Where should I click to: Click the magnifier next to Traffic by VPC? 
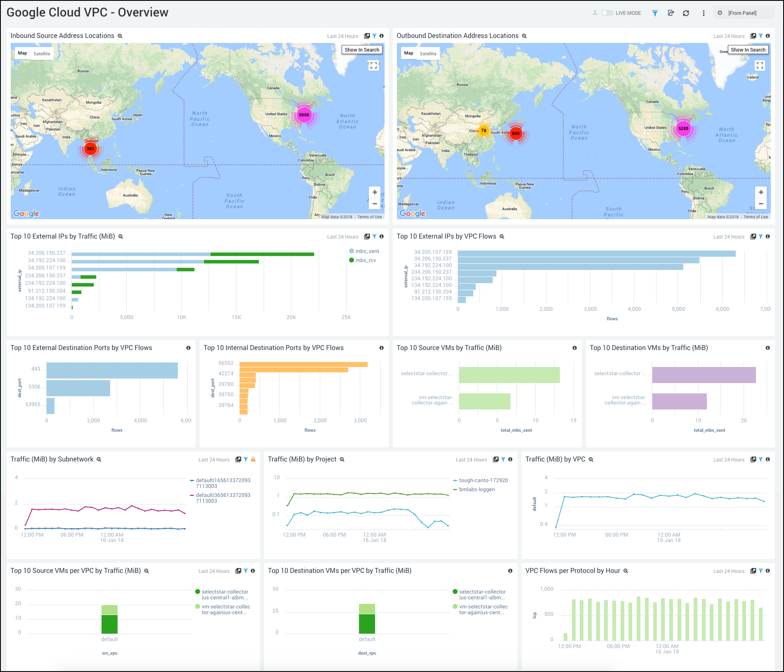[591, 459]
